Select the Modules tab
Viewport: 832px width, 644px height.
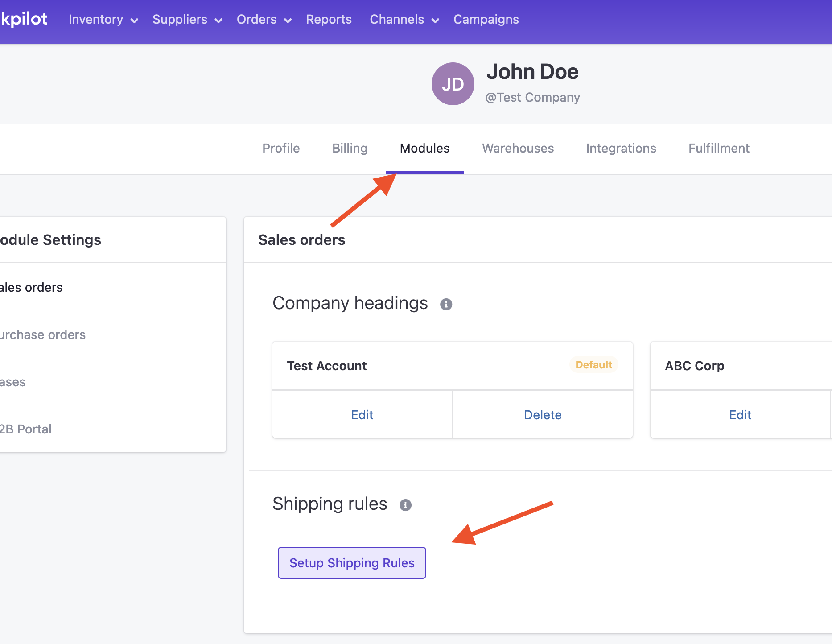click(x=424, y=148)
